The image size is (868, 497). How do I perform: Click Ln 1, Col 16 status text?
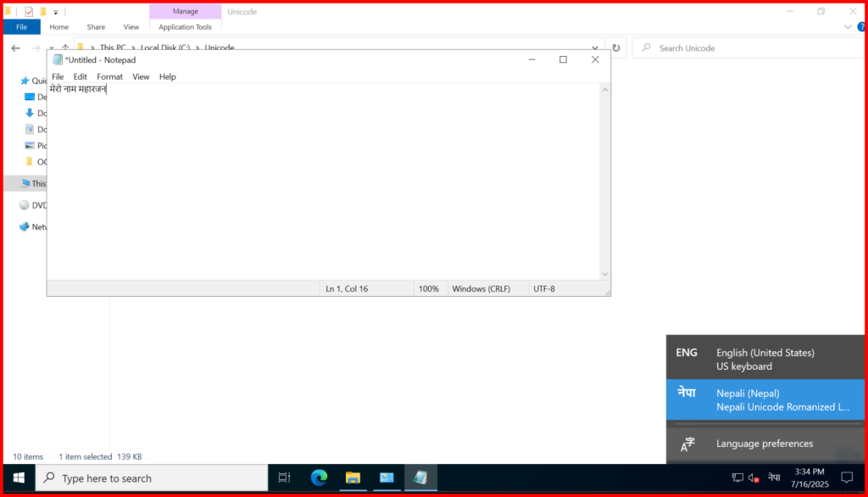click(347, 288)
